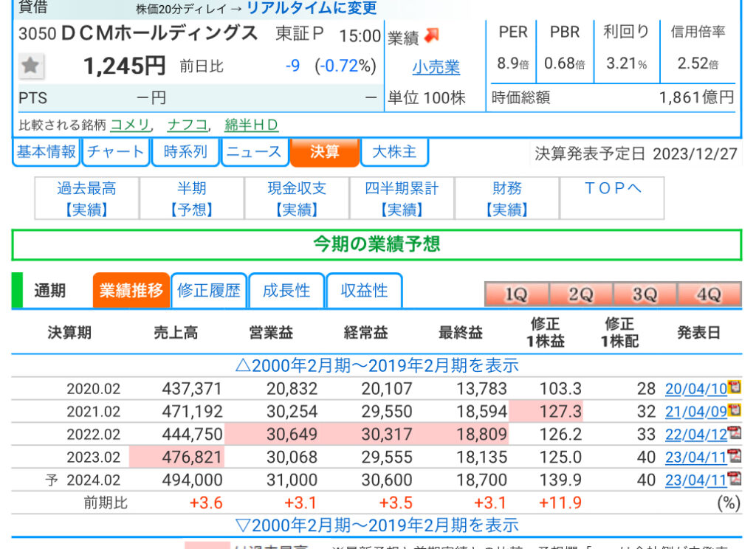Click the 1Q quarter button
The width and height of the screenshot is (756, 549).
[x=516, y=294]
